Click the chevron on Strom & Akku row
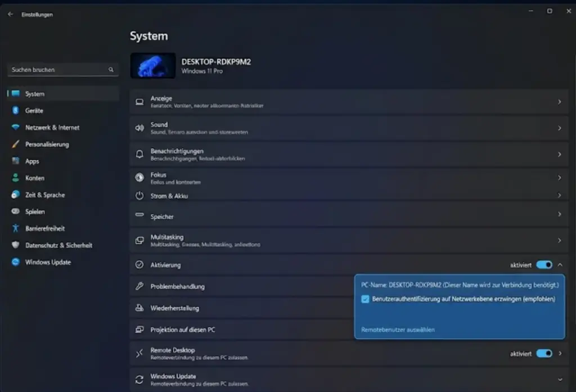 [560, 196]
